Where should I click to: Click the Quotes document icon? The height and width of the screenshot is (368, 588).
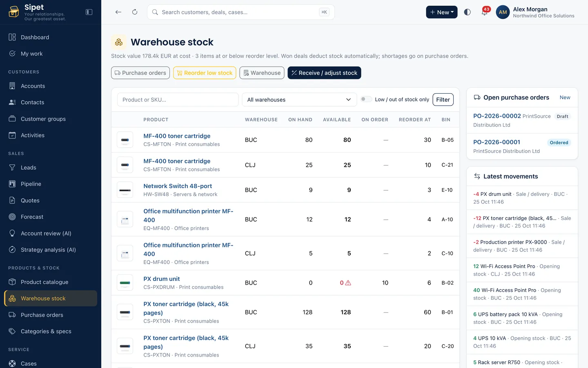point(12,200)
